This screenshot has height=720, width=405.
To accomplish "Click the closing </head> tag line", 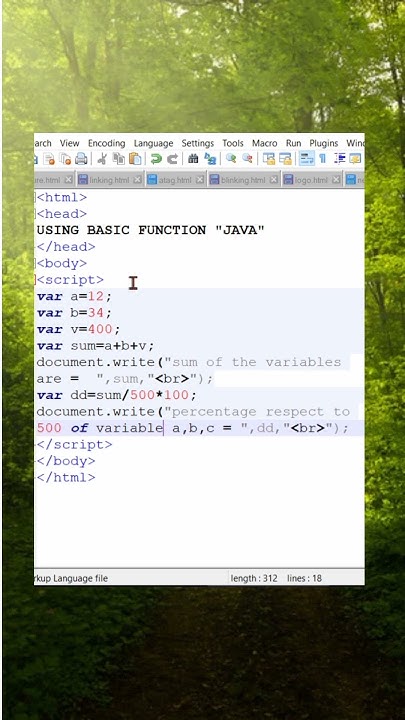I will click(x=66, y=247).
